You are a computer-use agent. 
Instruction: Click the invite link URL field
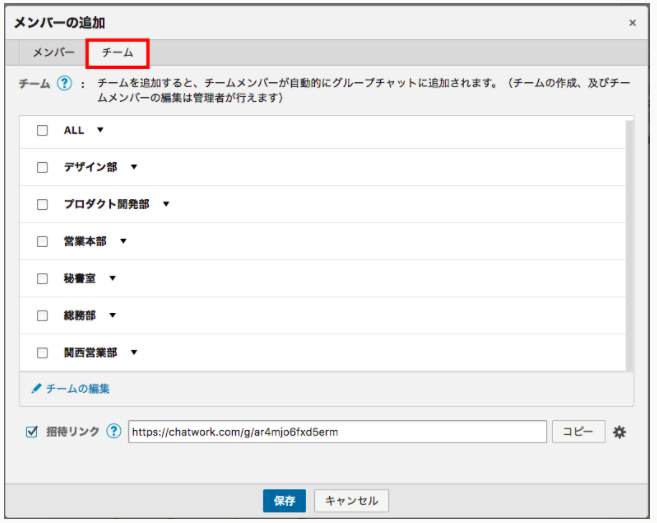(x=337, y=432)
